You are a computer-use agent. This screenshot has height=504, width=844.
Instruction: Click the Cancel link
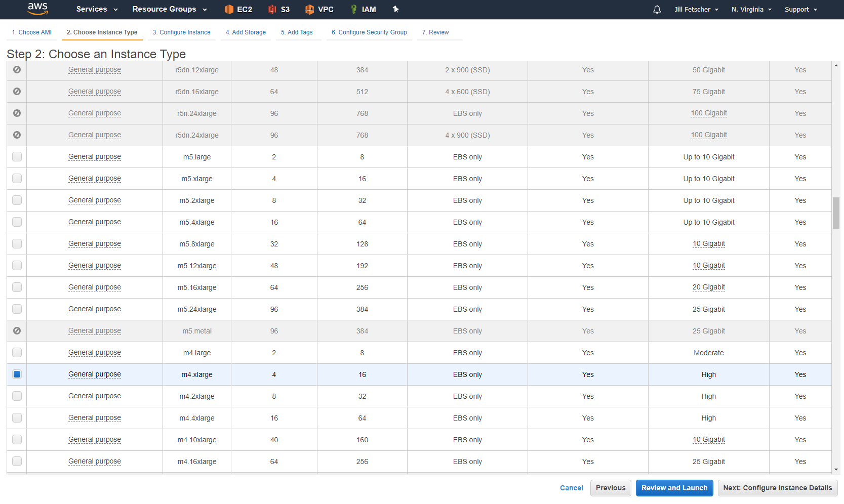571,488
